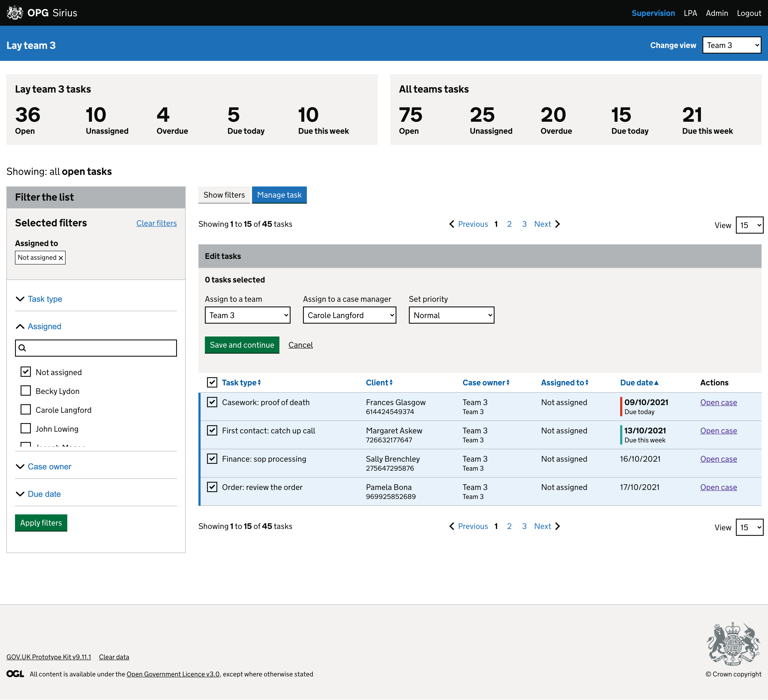This screenshot has height=700, width=768.
Task: Sort by Task type column arrows
Action: pyautogui.click(x=259, y=383)
